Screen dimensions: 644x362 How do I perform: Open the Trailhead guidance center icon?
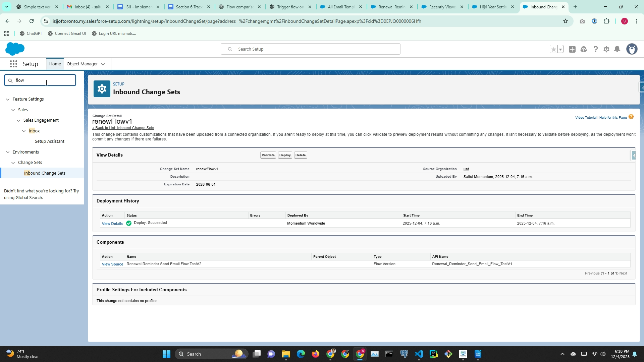[584, 49]
